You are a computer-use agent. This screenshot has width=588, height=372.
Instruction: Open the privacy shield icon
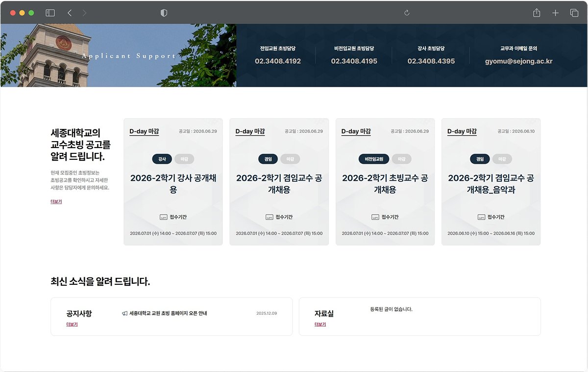tap(164, 13)
